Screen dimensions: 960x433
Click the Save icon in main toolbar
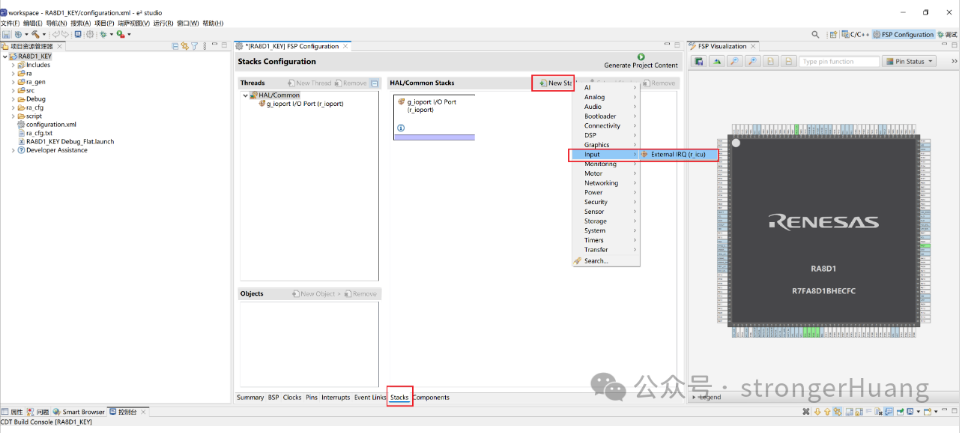coord(6,34)
